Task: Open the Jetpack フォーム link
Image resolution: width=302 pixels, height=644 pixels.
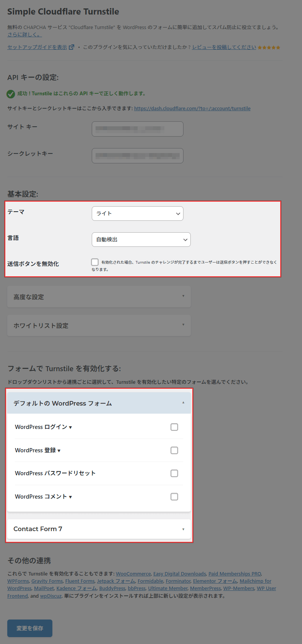Action: (x=116, y=581)
